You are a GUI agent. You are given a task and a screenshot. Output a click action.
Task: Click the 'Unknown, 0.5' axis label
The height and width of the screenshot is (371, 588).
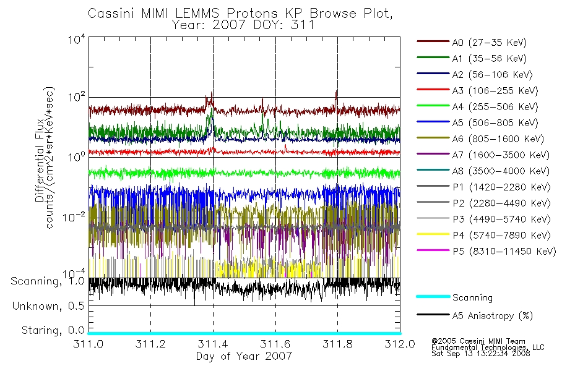coord(48,306)
